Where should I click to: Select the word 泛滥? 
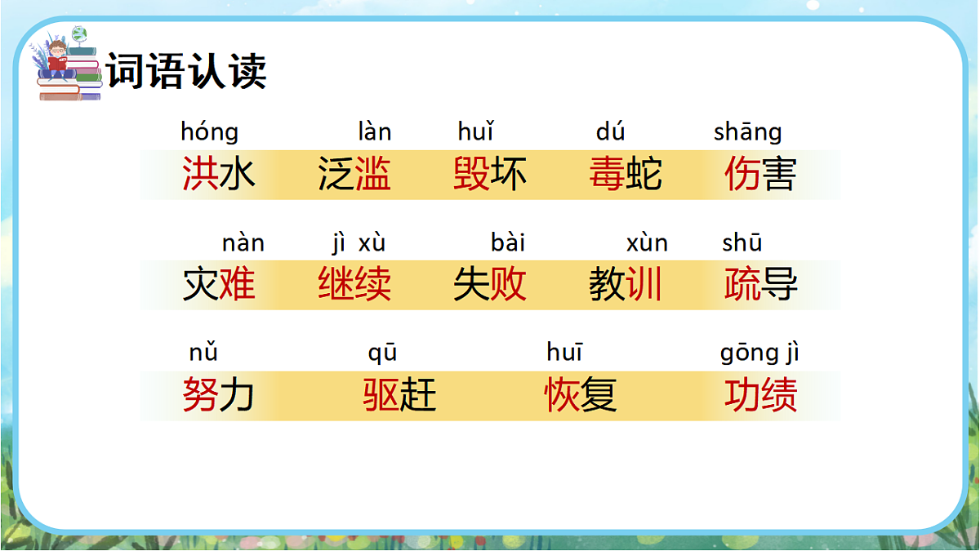tap(354, 175)
